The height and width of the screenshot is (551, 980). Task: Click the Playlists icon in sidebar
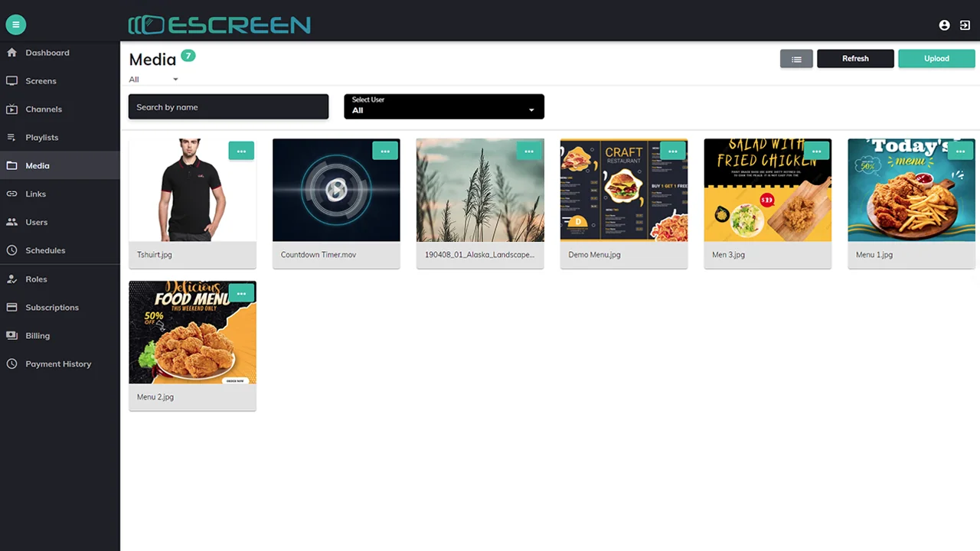click(11, 138)
